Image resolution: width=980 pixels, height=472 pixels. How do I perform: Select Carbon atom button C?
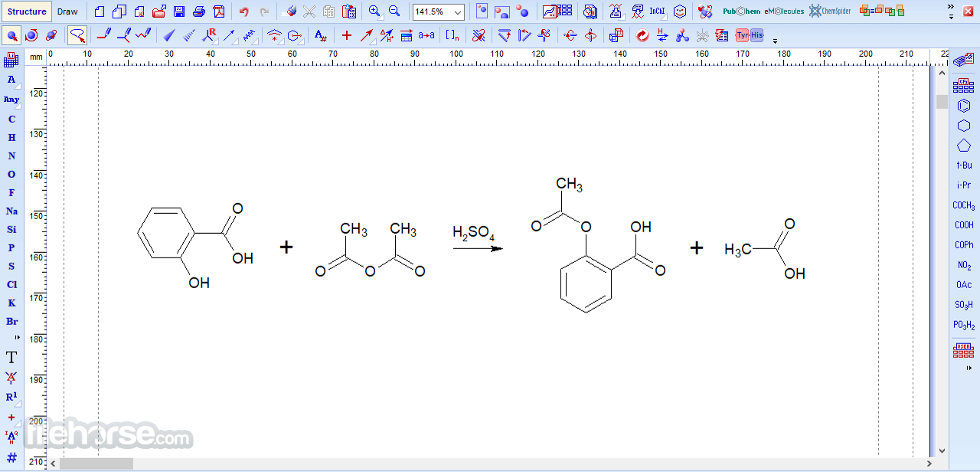(x=11, y=119)
